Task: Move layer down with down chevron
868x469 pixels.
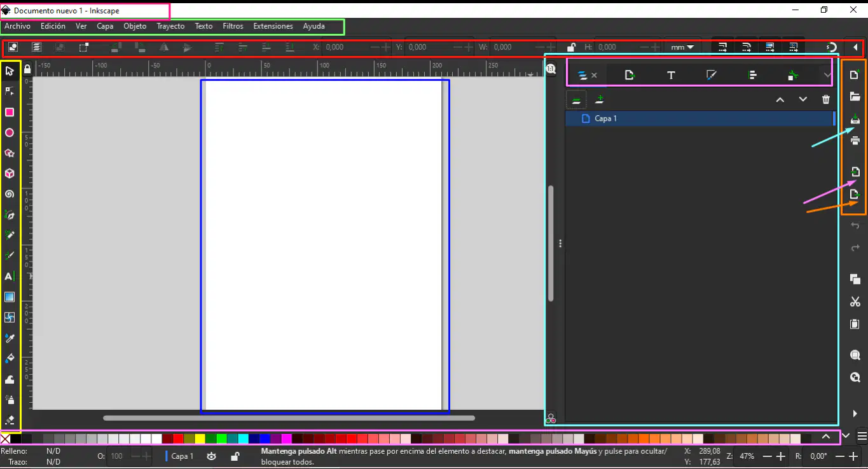Action: tap(803, 99)
